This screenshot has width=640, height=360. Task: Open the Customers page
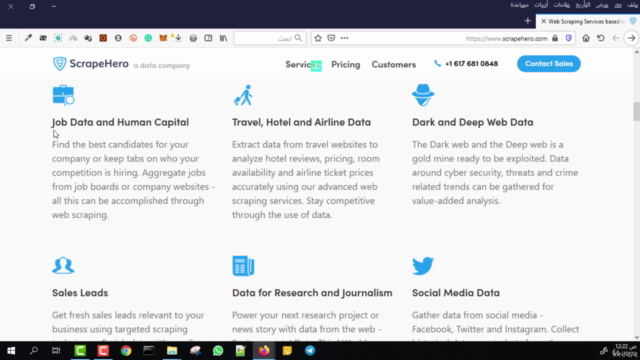click(393, 64)
